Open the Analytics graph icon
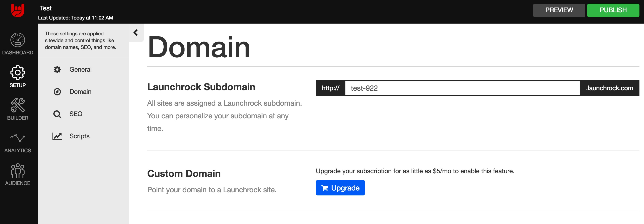Image resolution: width=644 pixels, height=224 pixels. (x=17, y=138)
